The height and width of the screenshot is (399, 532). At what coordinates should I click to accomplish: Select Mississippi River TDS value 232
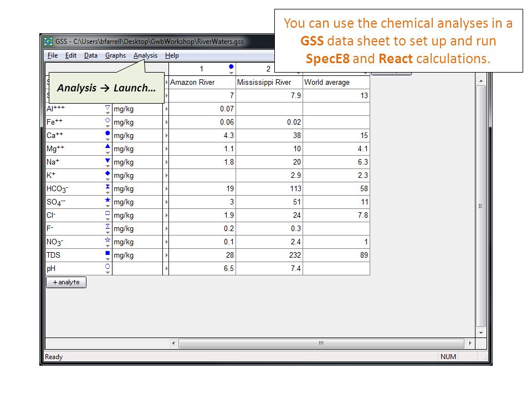tap(269, 255)
